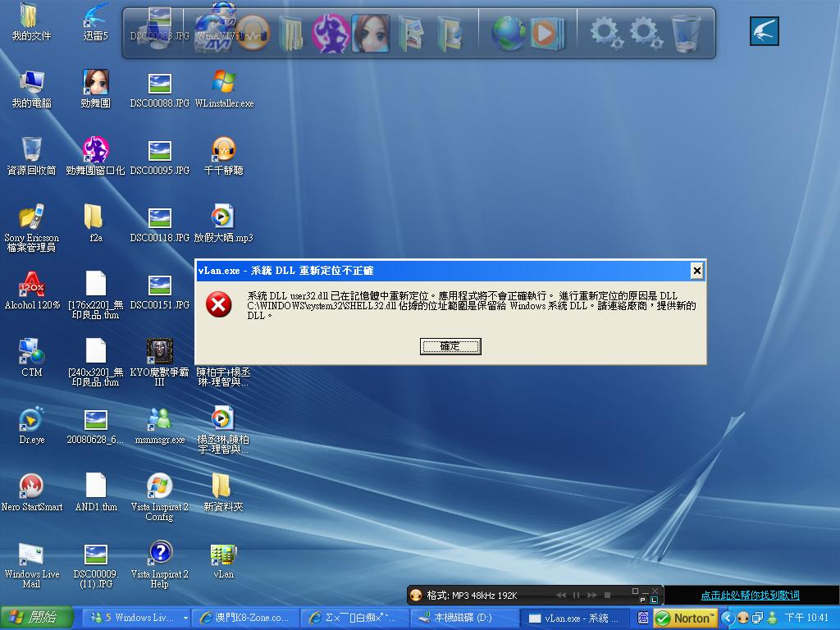Open the Windows Live Mail shortcut
This screenshot has height=630, width=840.
tap(31, 565)
